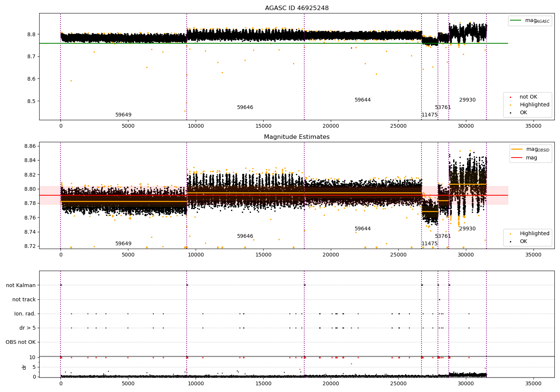Select 'not OK' legend entry in AGASC plot
The image size is (560, 392).
528,97
